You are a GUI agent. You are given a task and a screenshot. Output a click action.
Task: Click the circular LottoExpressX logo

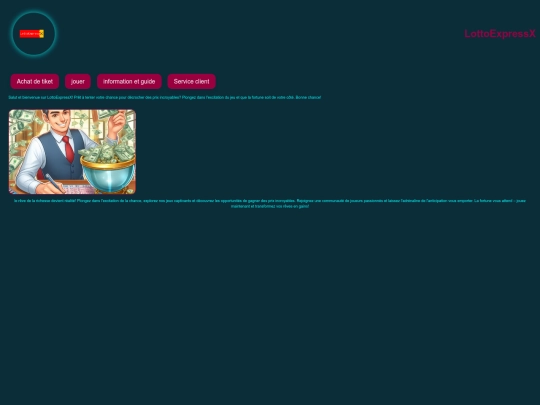pyautogui.click(x=34, y=34)
